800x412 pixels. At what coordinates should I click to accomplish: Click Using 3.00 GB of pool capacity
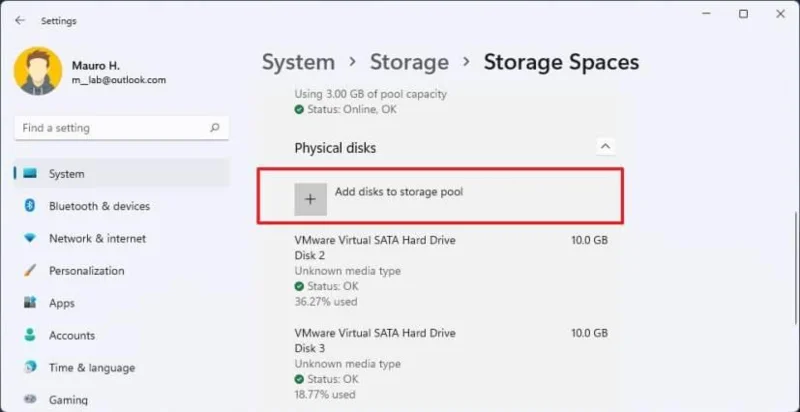click(370, 94)
